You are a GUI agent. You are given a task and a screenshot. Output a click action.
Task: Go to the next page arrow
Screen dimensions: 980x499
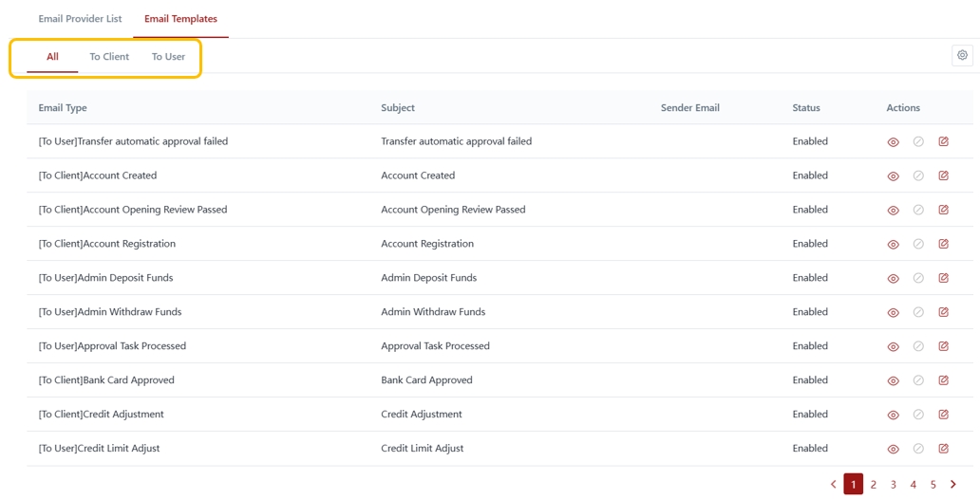click(953, 485)
